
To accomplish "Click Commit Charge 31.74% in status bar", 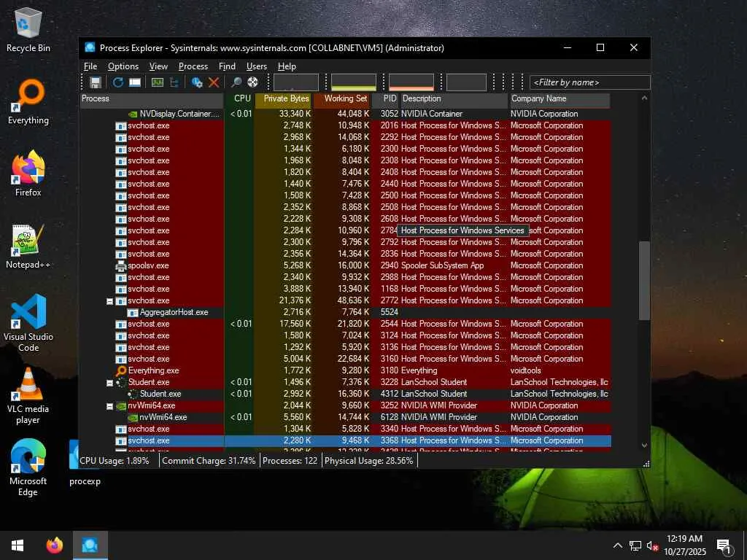I will click(209, 461).
